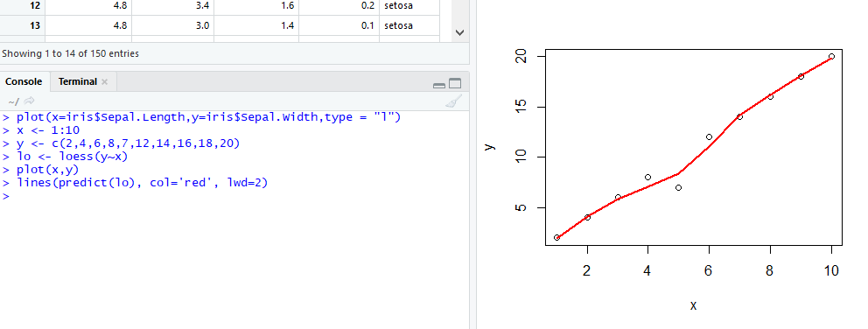The width and height of the screenshot is (868, 329).
Task: Click the outlier point at x equals 5
Action: coord(678,187)
